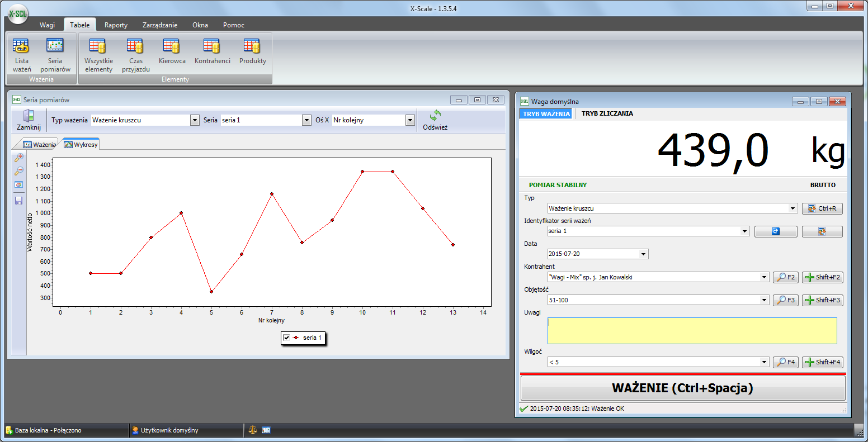This screenshot has height=442, width=868.
Task: Click in the yellow Uwagi text field
Action: click(x=692, y=331)
